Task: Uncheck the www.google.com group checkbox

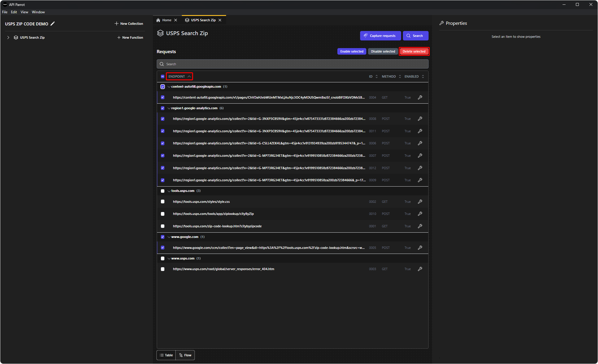Action: click(163, 237)
